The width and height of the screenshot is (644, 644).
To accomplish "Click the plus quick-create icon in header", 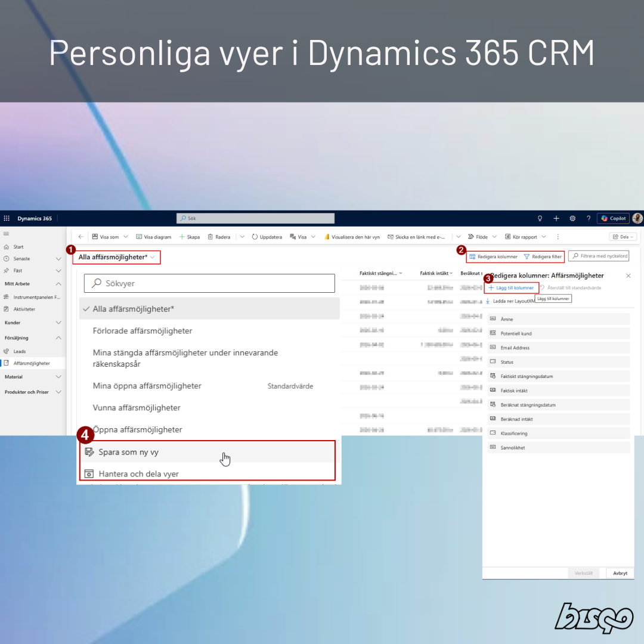I will 556,218.
